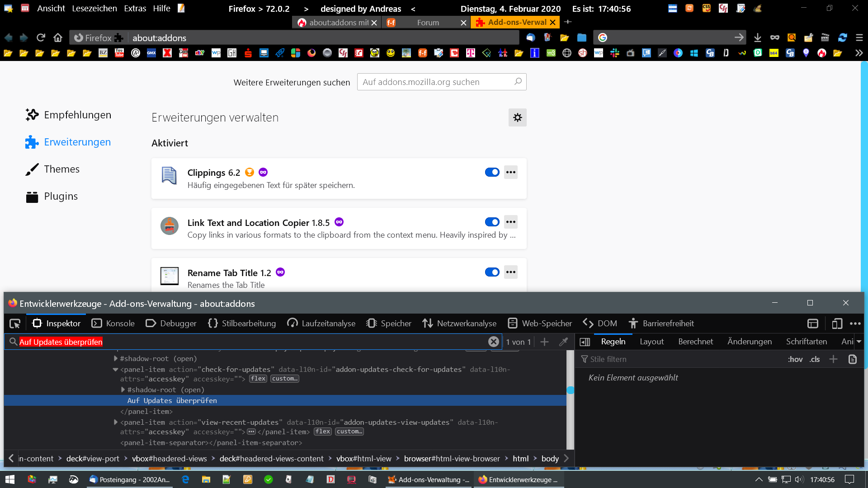
Task: Open Firefox hamburger menu icon
Action: click(859, 38)
